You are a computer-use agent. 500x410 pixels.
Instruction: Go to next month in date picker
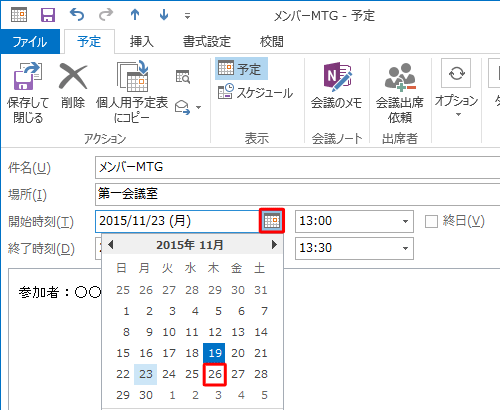click(274, 245)
